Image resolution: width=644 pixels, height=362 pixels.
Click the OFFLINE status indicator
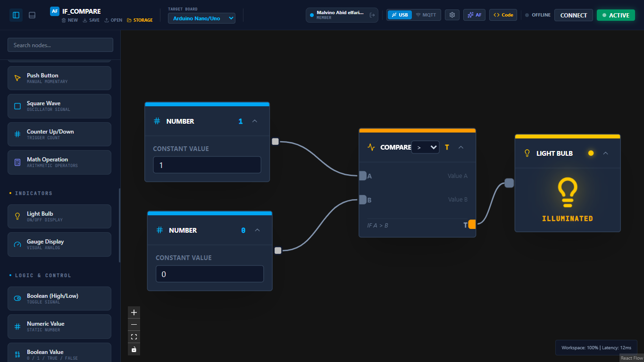tap(538, 15)
